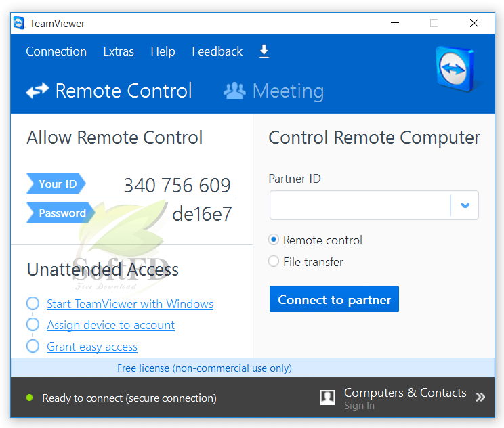Switch to the Meeting tab
Image resolution: width=504 pixels, height=428 pixels.
pos(274,91)
